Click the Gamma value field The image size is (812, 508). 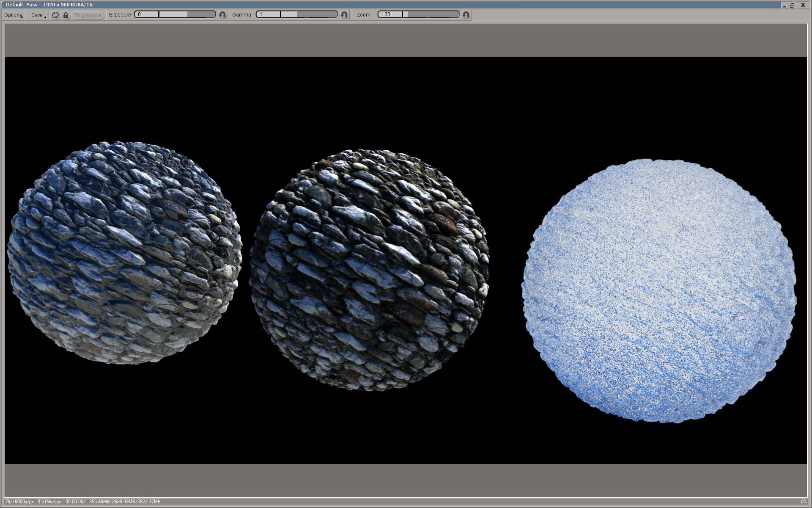click(x=268, y=14)
